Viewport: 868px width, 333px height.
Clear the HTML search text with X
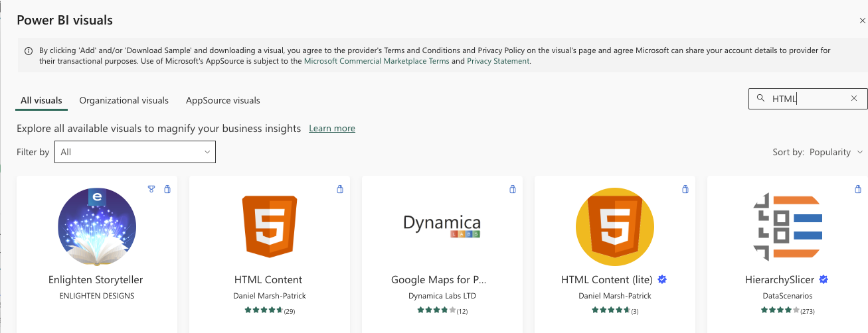pyautogui.click(x=854, y=99)
